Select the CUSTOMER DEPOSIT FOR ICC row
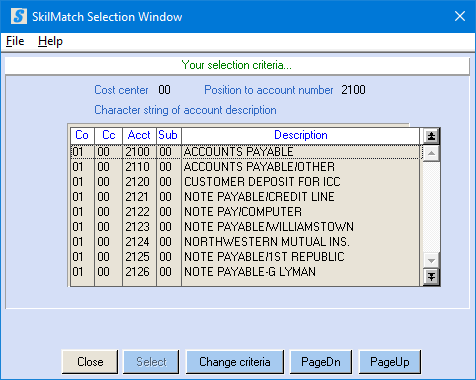The image size is (476, 380). (x=245, y=182)
